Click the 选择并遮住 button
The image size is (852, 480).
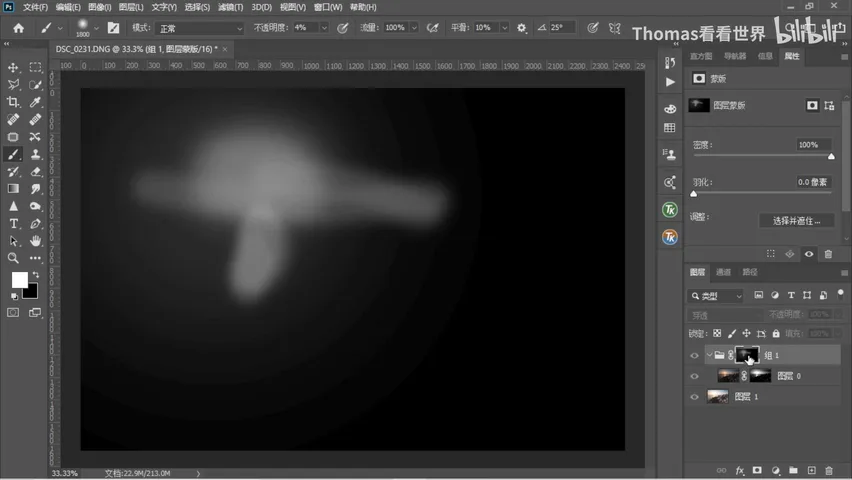click(x=797, y=221)
